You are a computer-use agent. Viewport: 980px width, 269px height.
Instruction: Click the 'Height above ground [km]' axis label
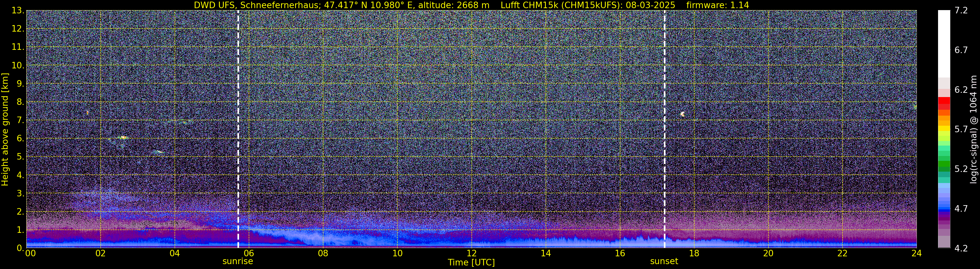pos(5,129)
